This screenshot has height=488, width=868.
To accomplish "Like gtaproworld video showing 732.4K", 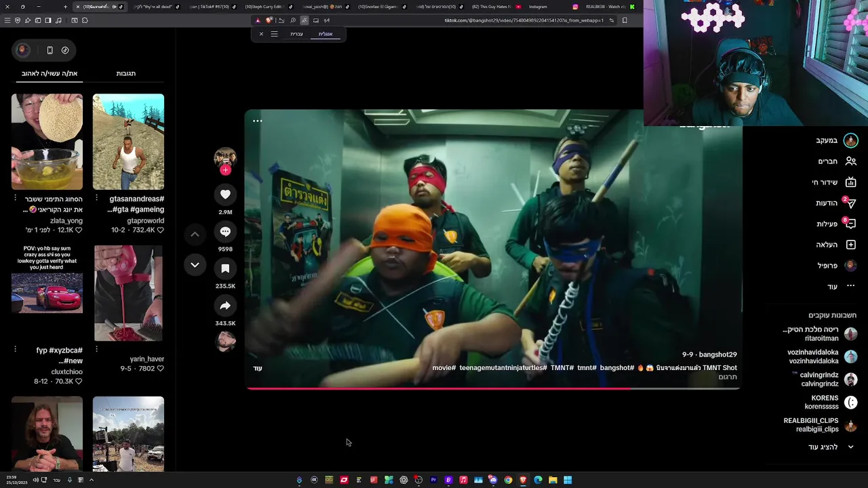I will (x=160, y=230).
